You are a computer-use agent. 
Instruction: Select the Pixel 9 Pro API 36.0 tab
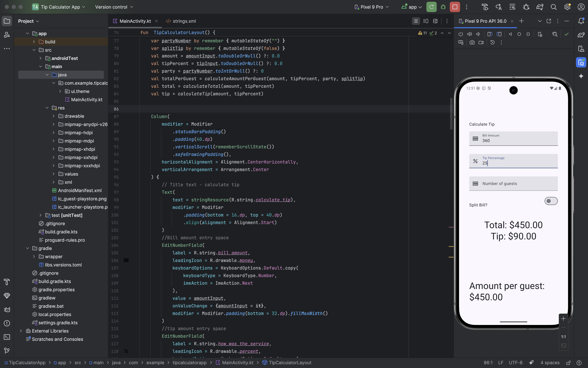click(485, 21)
